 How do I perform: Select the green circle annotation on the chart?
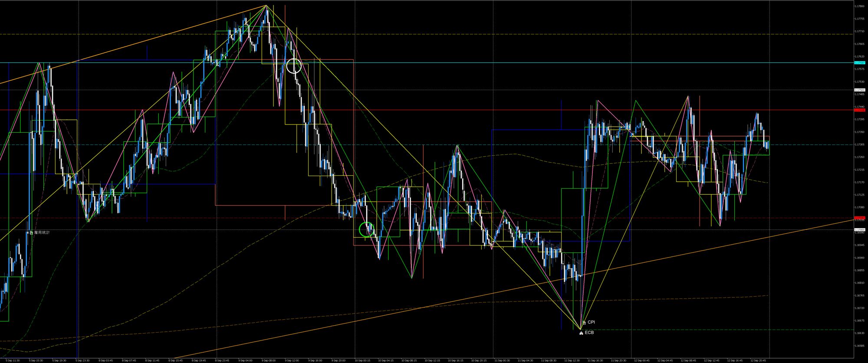(x=367, y=229)
